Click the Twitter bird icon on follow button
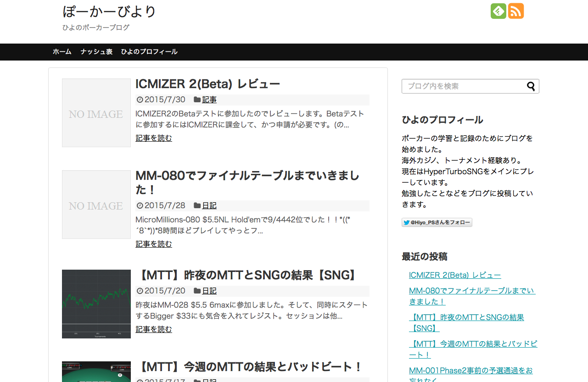The image size is (588, 382). (x=406, y=222)
